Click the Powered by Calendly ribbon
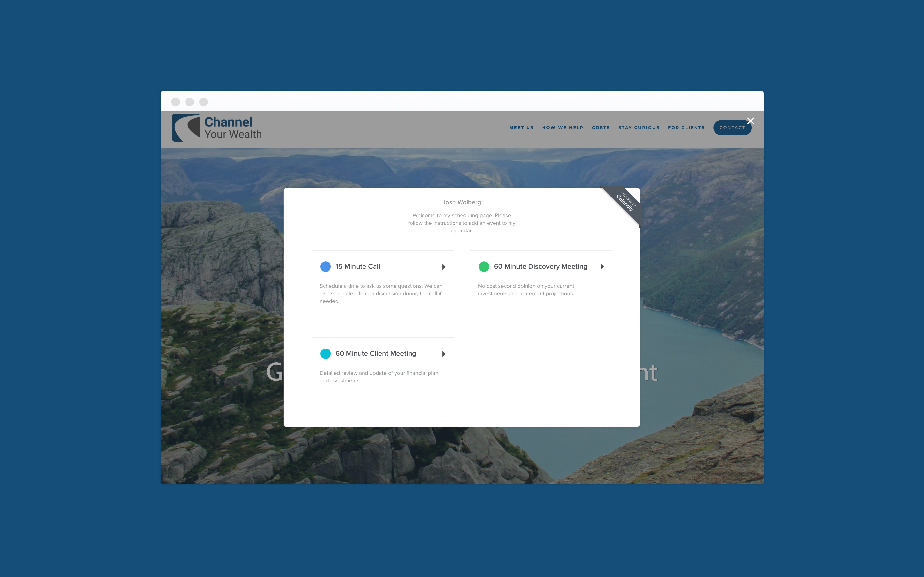This screenshot has width=924, height=577. [x=625, y=203]
